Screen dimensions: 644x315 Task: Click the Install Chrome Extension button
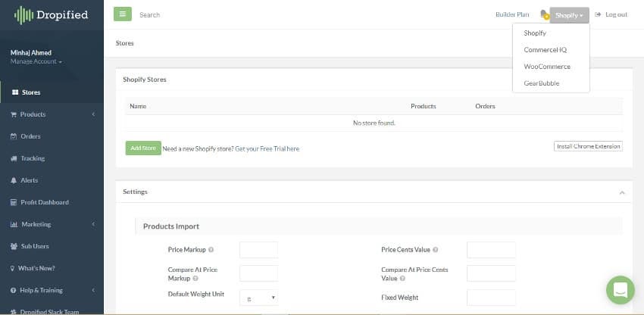pyautogui.click(x=588, y=146)
